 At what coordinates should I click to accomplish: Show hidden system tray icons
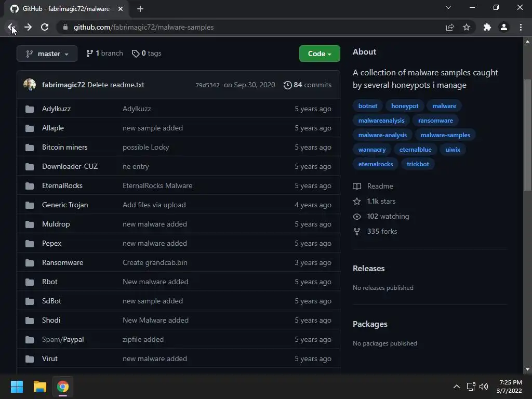(x=457, y=387)
